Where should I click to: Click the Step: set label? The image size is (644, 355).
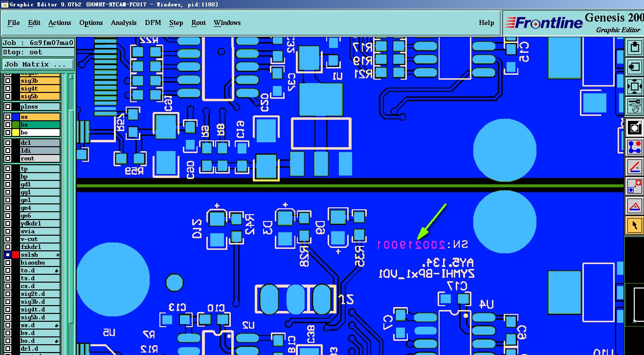point(38,52)
